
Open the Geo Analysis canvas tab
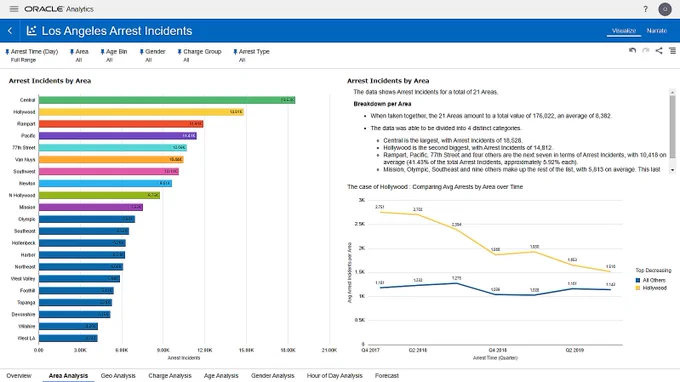[118, 375]
